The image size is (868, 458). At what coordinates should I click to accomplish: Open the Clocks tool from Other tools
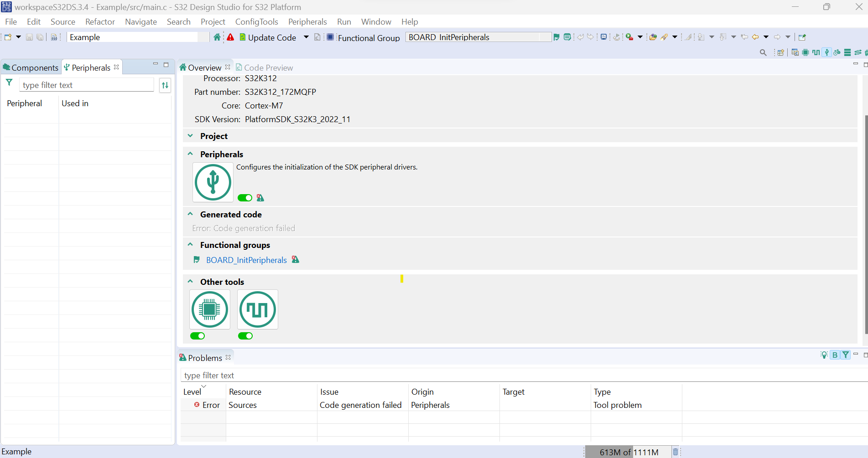258,310
